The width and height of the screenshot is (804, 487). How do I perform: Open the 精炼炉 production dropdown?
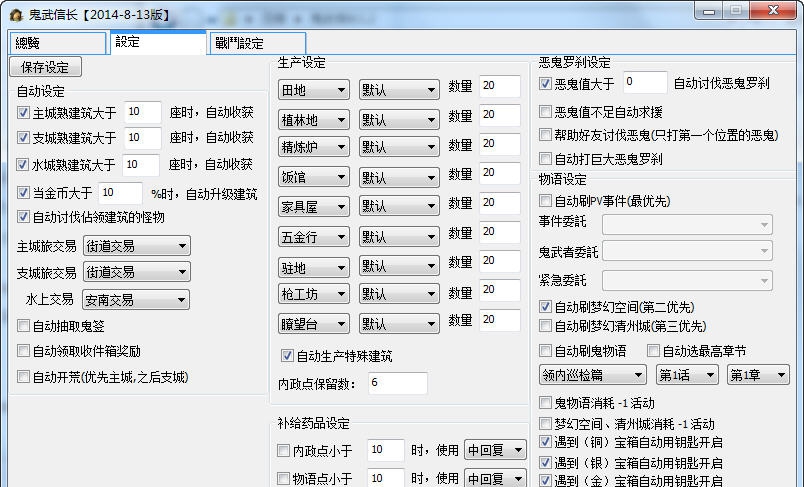coord(314,147)
